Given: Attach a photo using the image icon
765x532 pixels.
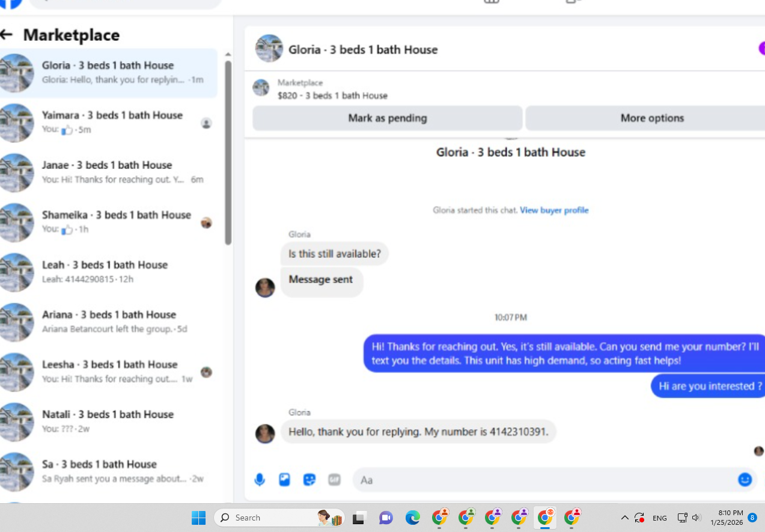Looking at the screenshot, I should pyautogui.click(x=284, y=480).
